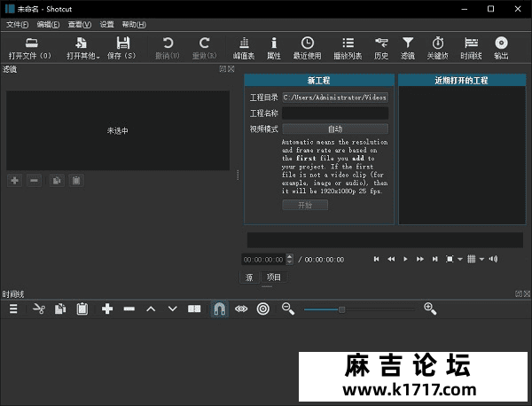Click the current timecode field
The height and width of the screenshot is (406, 532).
[263, 260]
